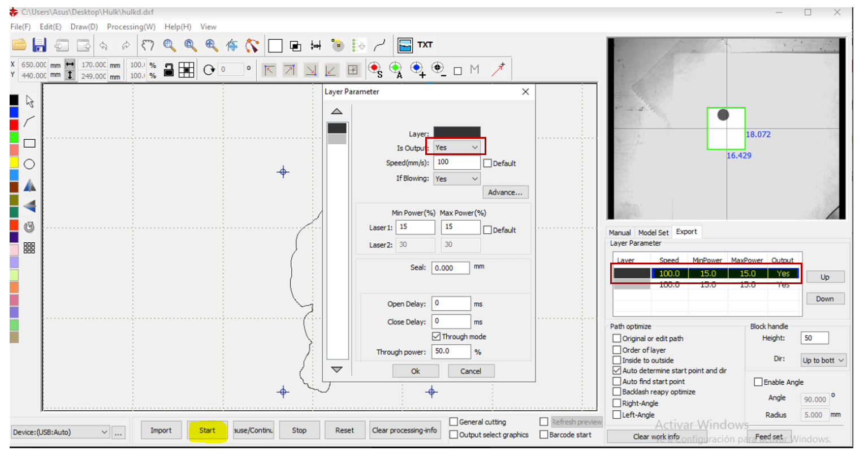The image size is (868, 459).
Task: Toggle the Through mode checkbox
Action: [x=436, y=336]
